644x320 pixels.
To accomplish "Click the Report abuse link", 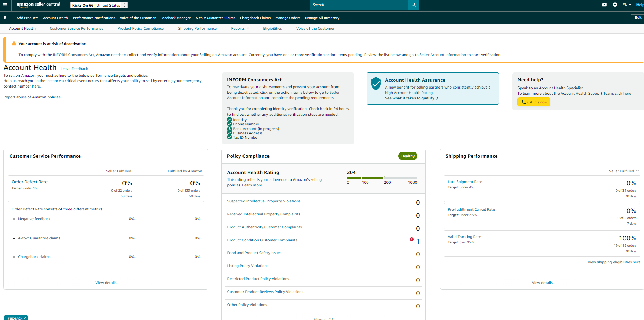I will pos(15,97).
